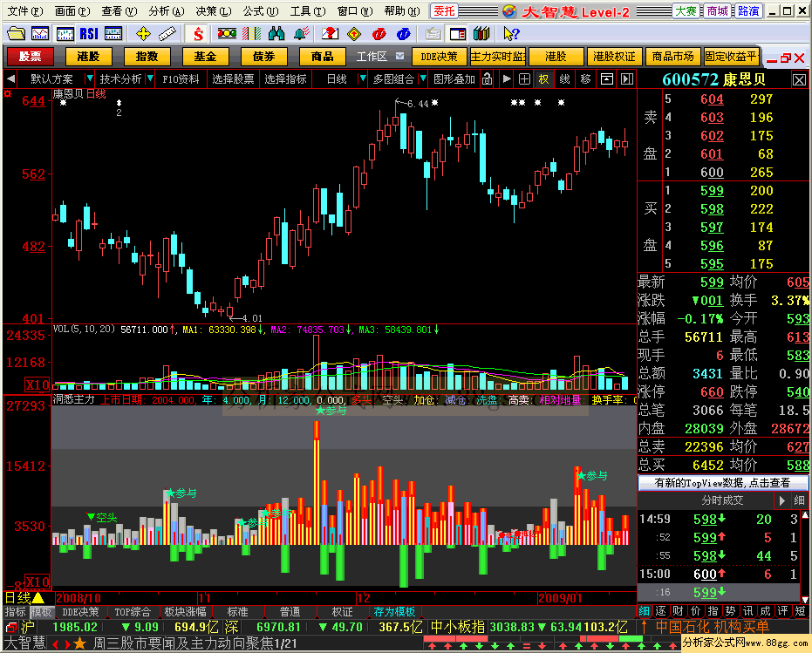812x653 pixels.
Task: Click the tick list scrollbar down arrow
Action: tap(805, 599)
